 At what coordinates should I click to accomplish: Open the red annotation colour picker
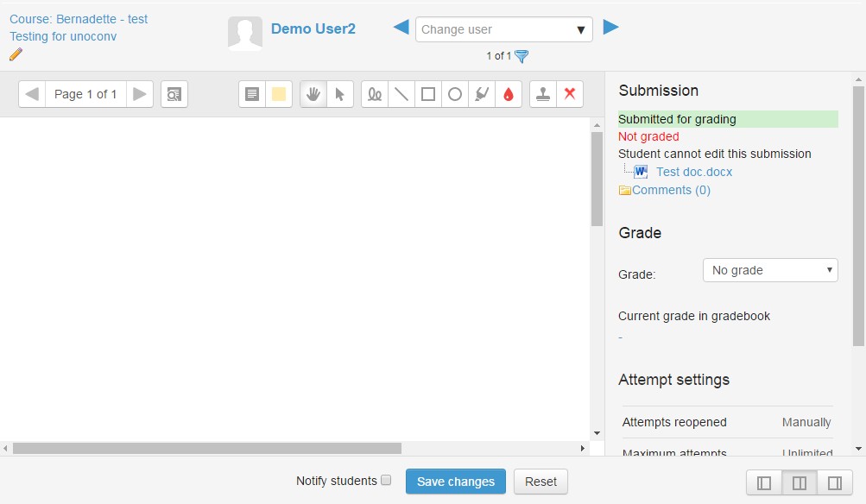(509, 94)
